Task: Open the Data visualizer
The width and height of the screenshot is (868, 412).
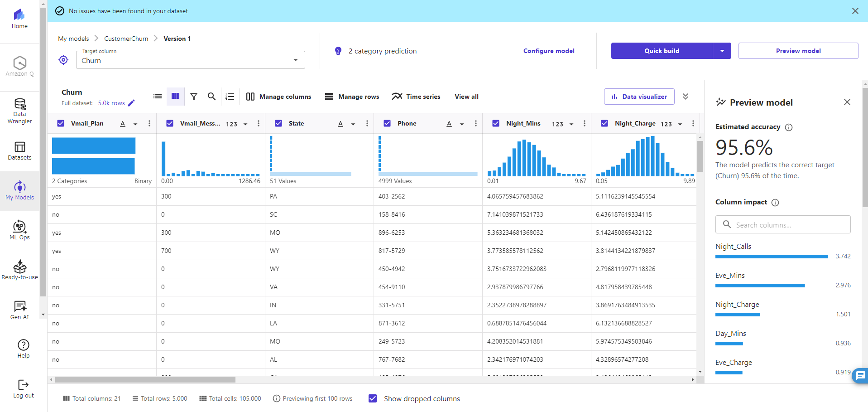Action: [x=639, y=97]
